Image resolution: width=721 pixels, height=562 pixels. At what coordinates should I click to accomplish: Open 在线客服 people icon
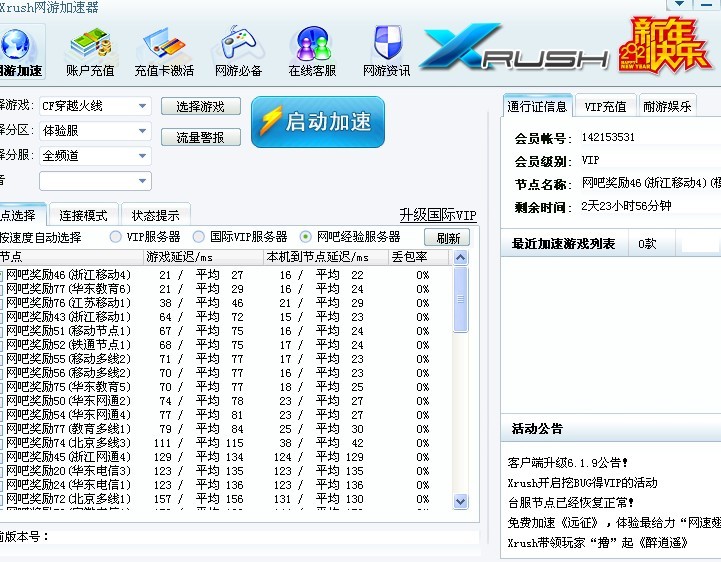(x=312, y=52)
